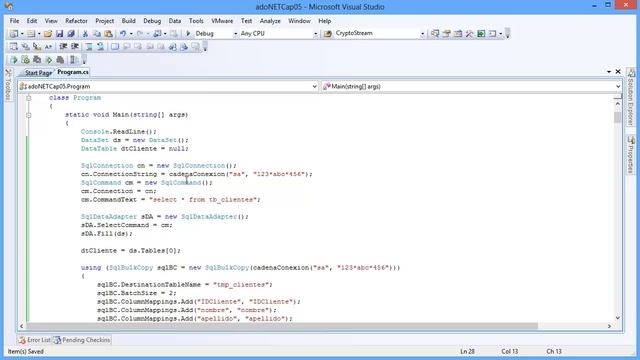Open the Solution Explorer side tab
Viewport: 640px width, 360px height.
(631, 97)
